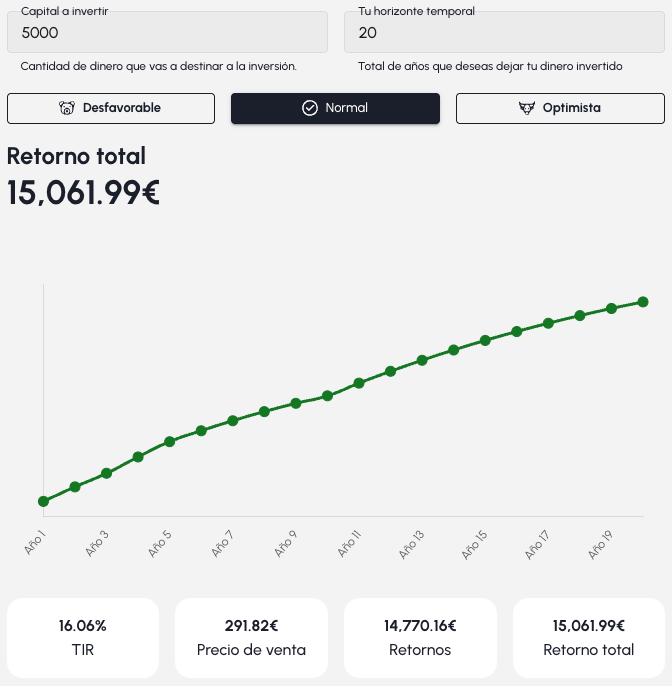The height and width of the screenshot is (686, 672).
Task: Click the Retorno total 15,061.99€ heading amount
Action: [x=83, y=192]
